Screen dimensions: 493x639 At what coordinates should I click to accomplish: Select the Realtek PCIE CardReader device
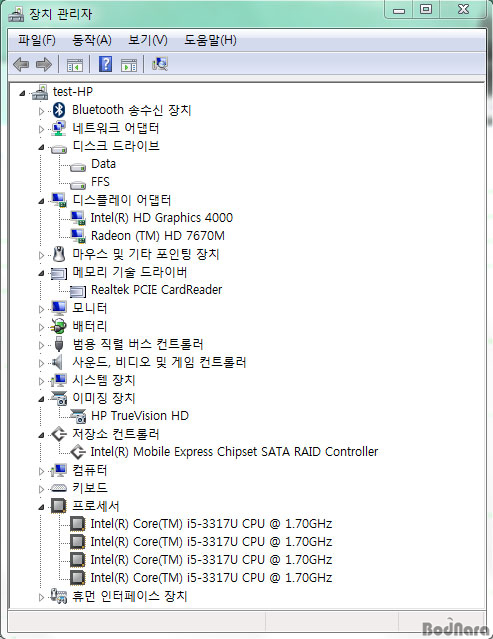point(156,290)
